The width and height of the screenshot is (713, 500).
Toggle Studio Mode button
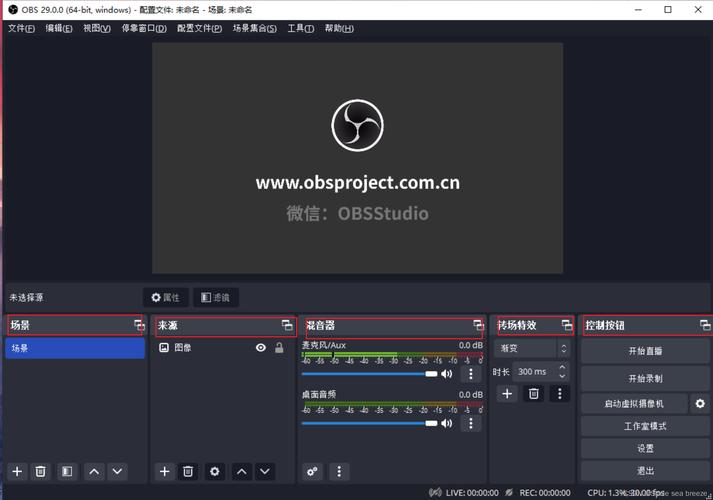pyautogui.click(x=645, y=426)
